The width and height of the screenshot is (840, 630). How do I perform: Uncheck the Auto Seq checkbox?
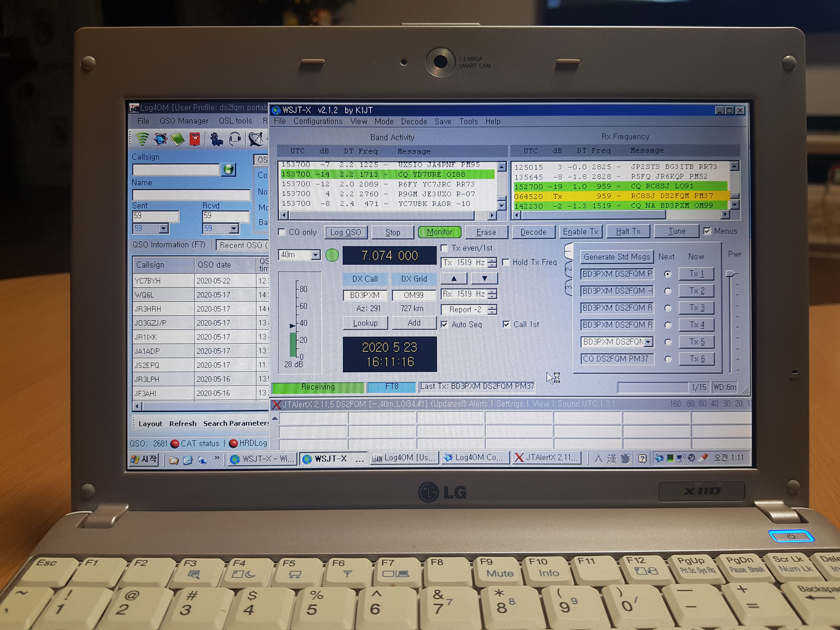point(444,324)
